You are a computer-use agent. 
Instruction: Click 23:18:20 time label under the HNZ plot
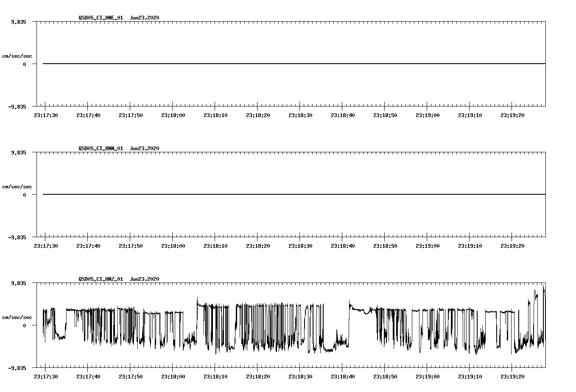coord(258,376)
